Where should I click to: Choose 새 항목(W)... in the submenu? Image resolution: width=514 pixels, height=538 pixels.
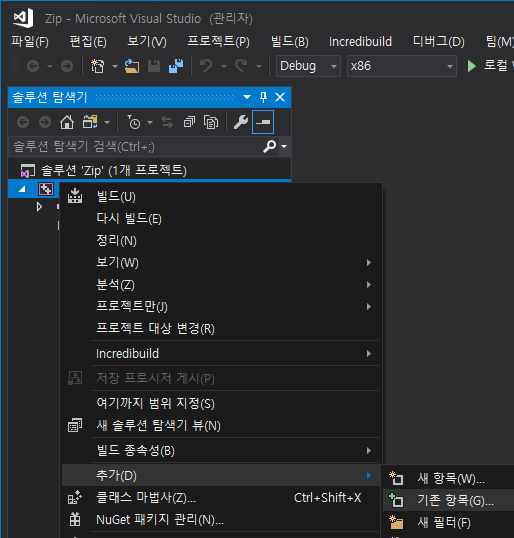tap(448, 478)
